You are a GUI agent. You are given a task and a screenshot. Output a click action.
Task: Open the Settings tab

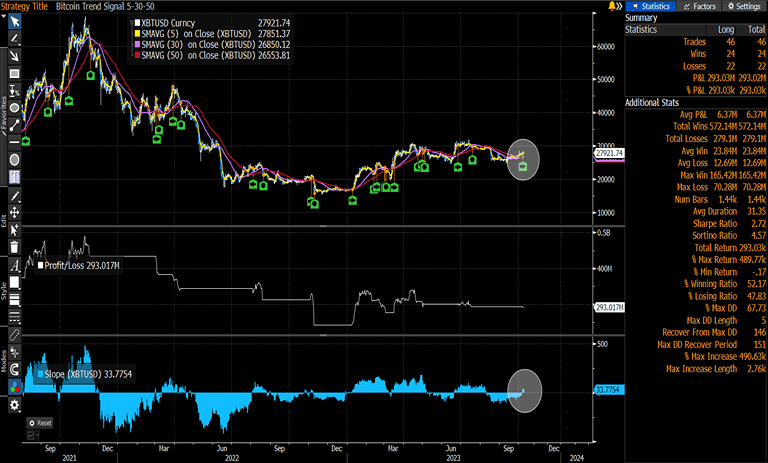coord(744,6)
